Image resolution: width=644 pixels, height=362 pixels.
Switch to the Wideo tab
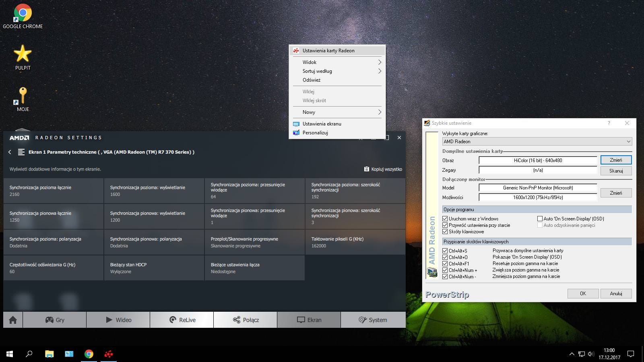pyautogui.click(x=118, y=320)
